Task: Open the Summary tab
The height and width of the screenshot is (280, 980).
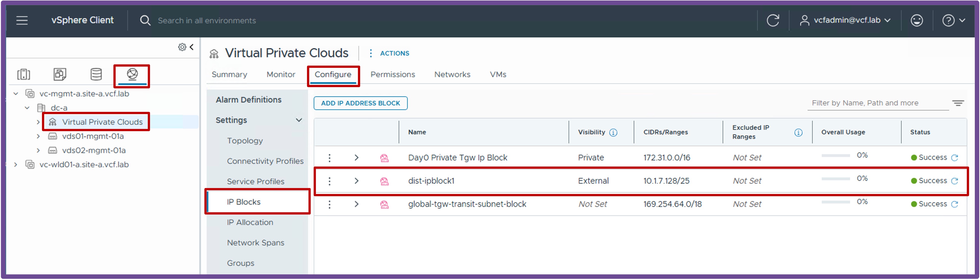Action: click(x=229, y=74)
